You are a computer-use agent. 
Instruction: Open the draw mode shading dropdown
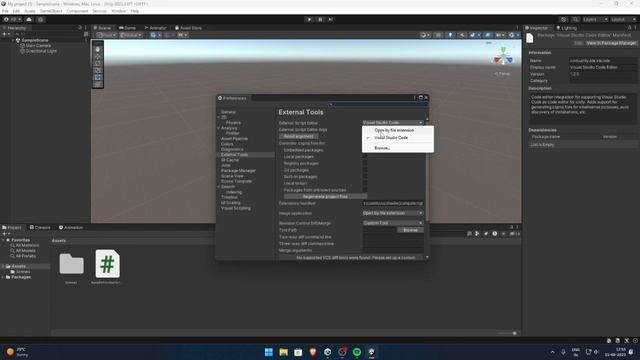click(x=425, y=35)
